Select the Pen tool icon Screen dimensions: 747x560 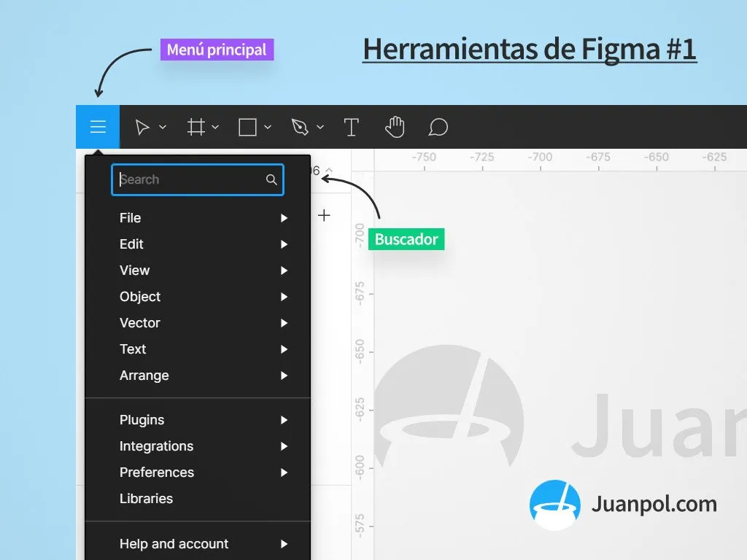(x=300, y=127)
